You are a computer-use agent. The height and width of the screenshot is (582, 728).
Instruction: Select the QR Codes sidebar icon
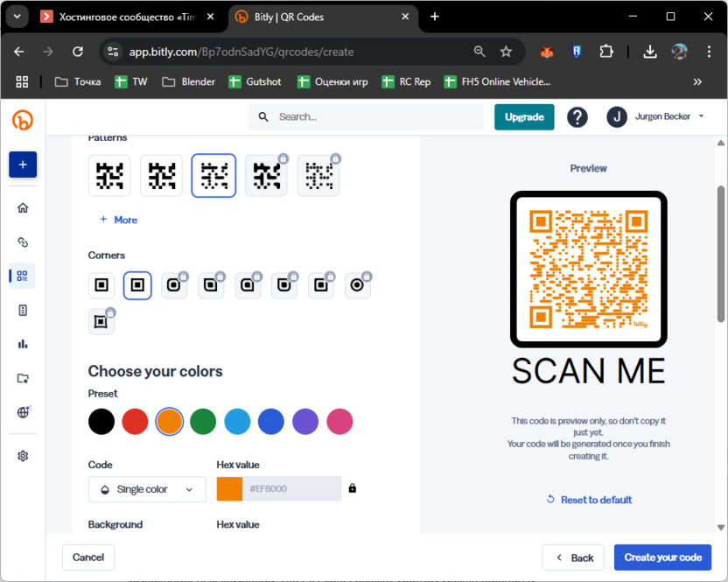tap(23, 276)
